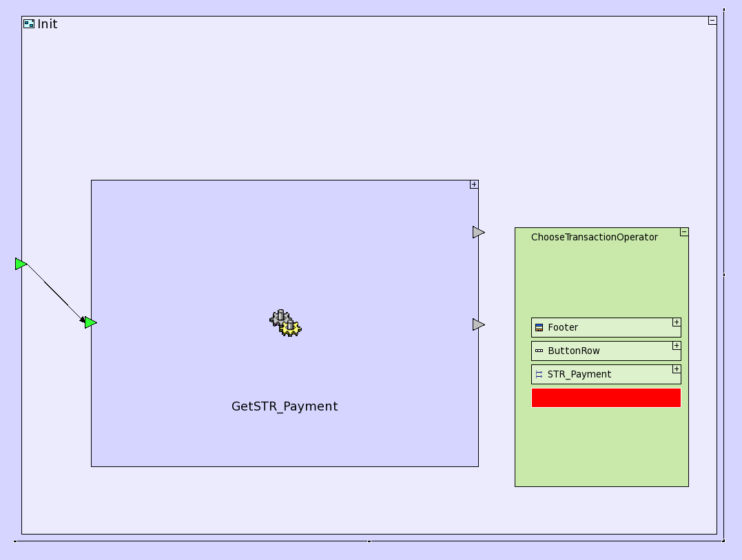
Task: Select the green input port of GetSTR_Payment
Action: 90,322
